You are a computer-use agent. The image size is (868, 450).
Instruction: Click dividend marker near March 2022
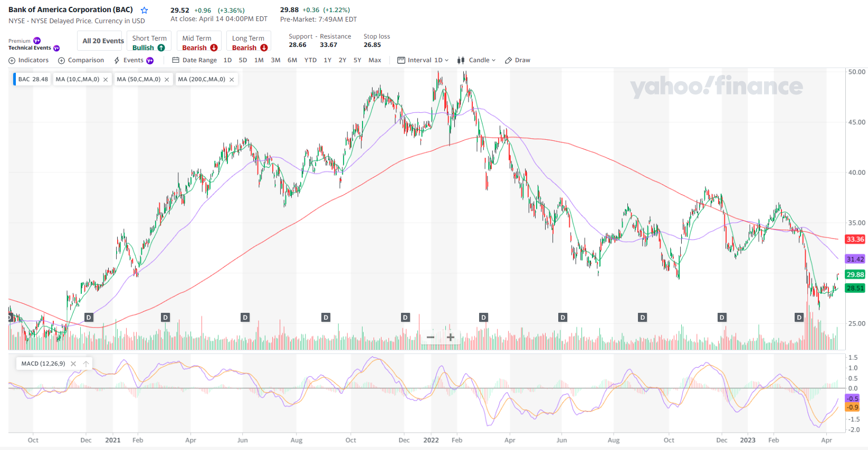click(x=483, y=318)
